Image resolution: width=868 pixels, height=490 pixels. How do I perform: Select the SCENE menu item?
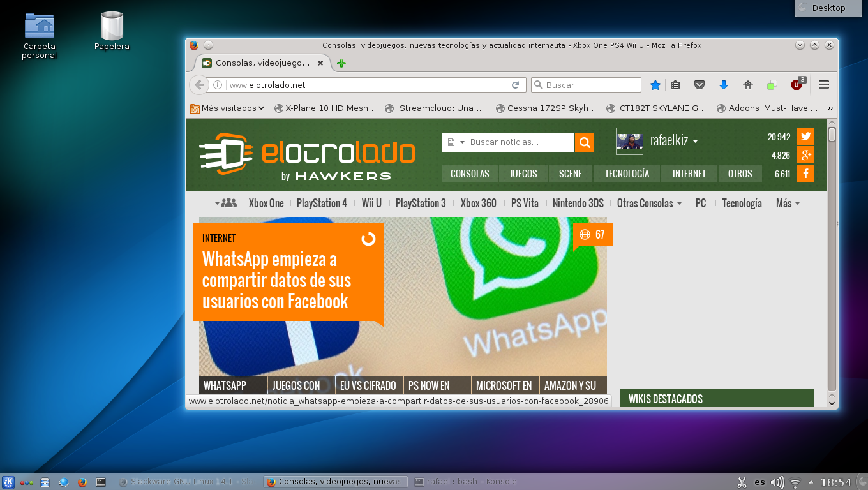pos(571,174)
